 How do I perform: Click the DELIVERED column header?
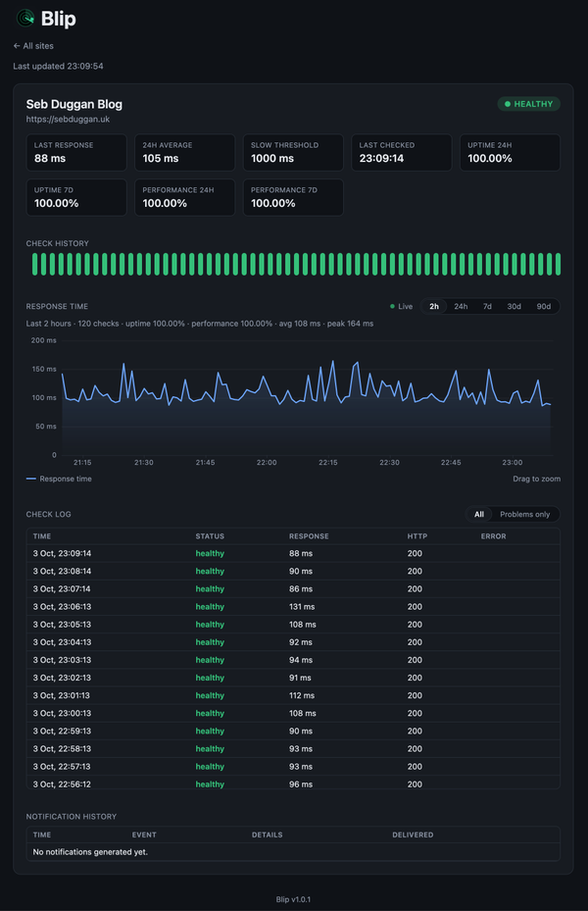click(413, 835)
